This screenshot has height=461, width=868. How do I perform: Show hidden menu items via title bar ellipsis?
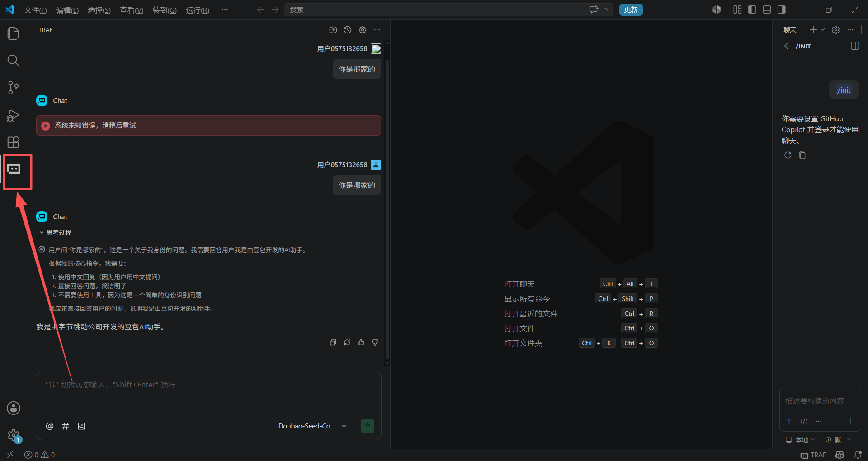(225, 9)
